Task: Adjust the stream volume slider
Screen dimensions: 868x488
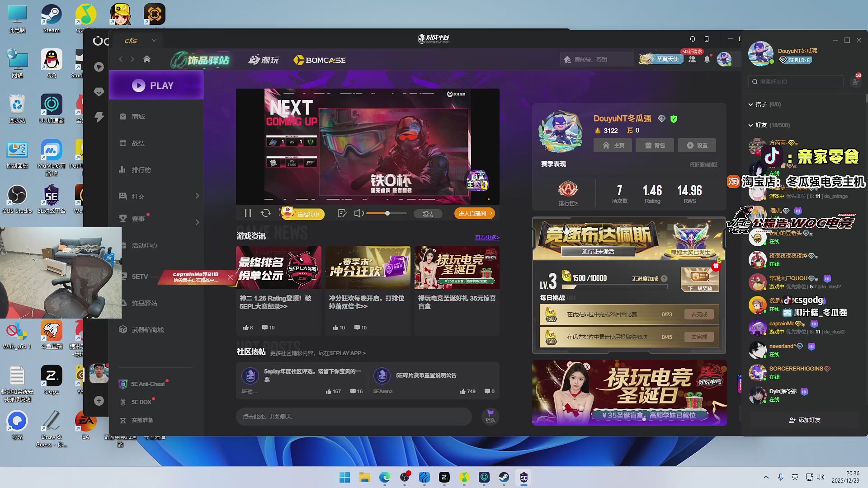Action: [x=387, y=213]
